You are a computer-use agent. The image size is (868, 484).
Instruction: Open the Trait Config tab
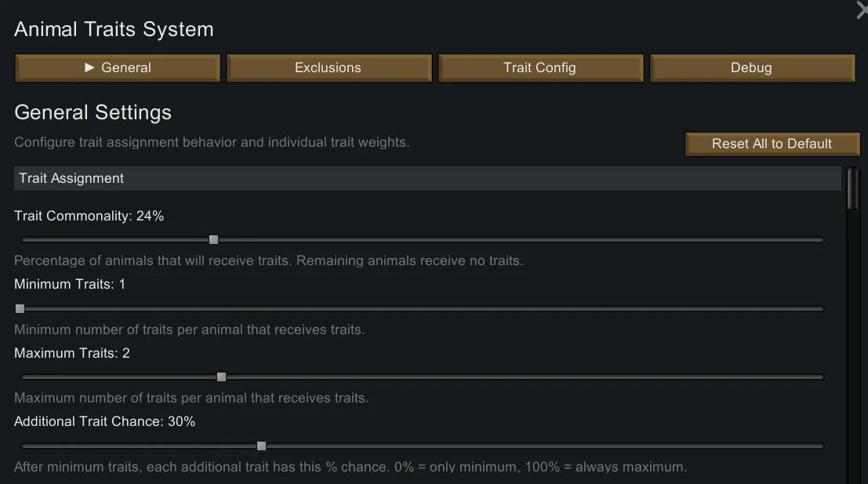point(540,68)
